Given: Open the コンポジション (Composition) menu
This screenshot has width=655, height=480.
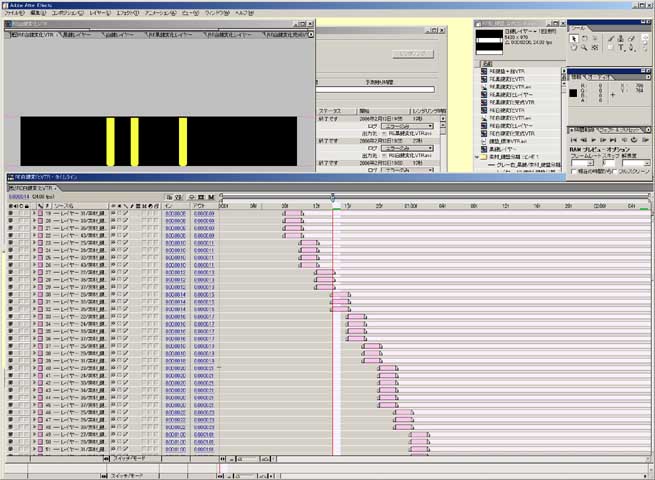Looking at the screenshot, I should click(x=67, y=13).
